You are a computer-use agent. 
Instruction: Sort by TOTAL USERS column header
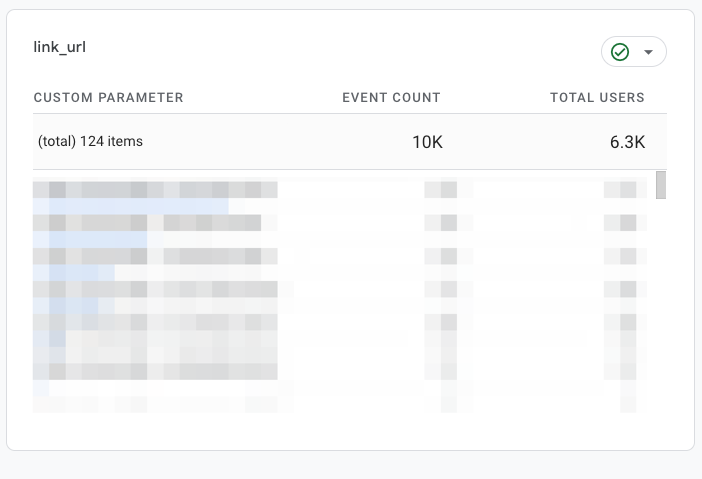[597, 98]
